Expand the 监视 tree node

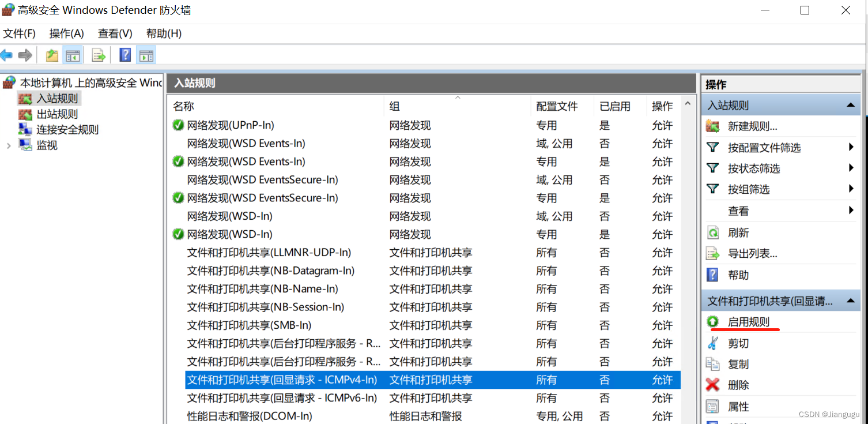tap(9, 146)
